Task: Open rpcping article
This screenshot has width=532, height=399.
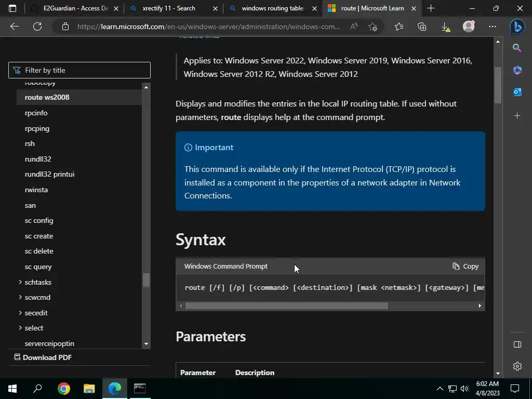Action: [37, 129]
